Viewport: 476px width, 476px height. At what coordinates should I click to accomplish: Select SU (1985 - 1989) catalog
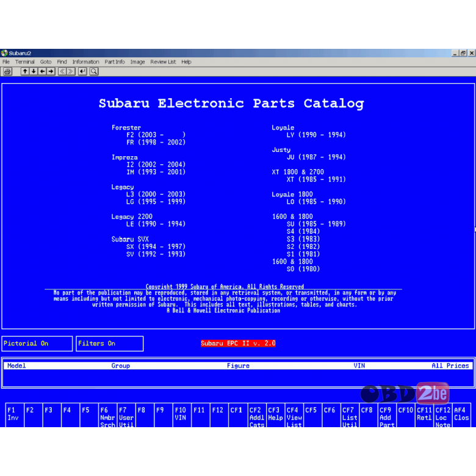[316, 224]
